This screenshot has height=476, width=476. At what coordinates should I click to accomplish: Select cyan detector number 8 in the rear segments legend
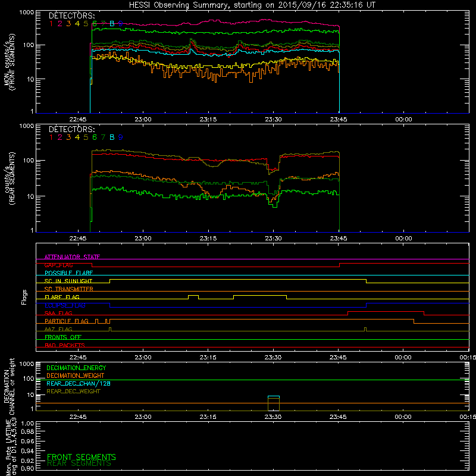tap(112, 137)
